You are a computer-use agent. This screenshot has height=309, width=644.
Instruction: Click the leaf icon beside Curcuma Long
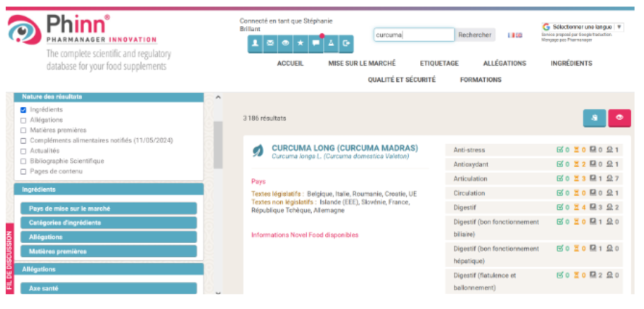pyautogui.click(x=258, y=151)
